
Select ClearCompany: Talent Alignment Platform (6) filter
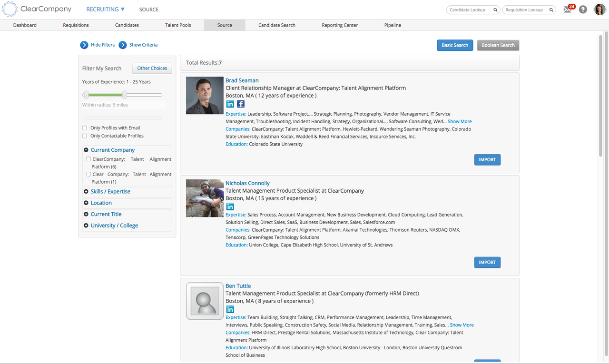(88, 159)
